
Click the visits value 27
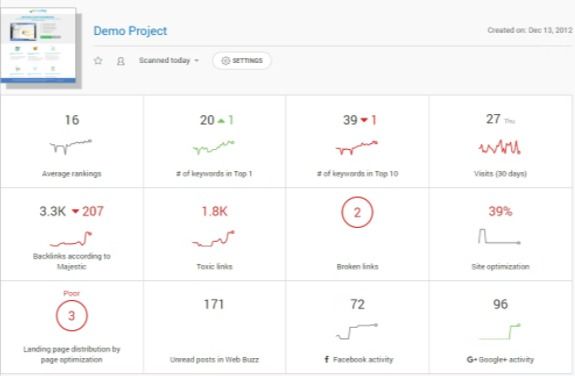click(x=493, y=119)
